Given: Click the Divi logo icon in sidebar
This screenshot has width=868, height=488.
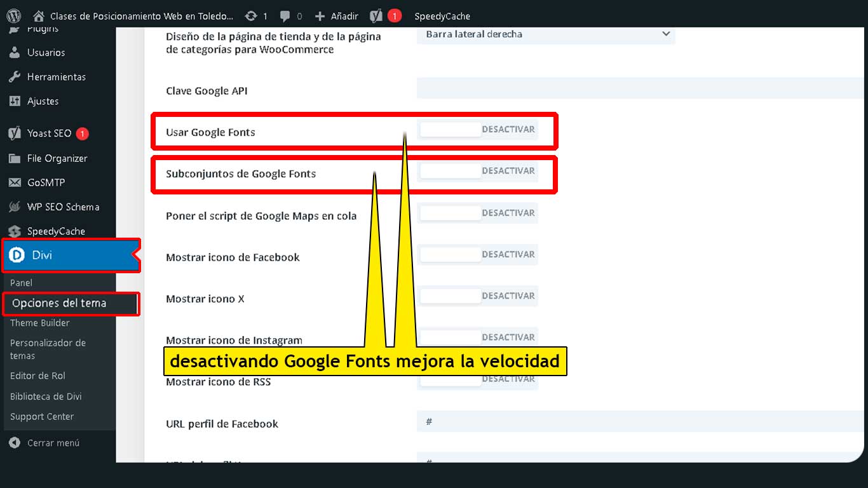Looking at the screenshot, I should coord(16,255).
